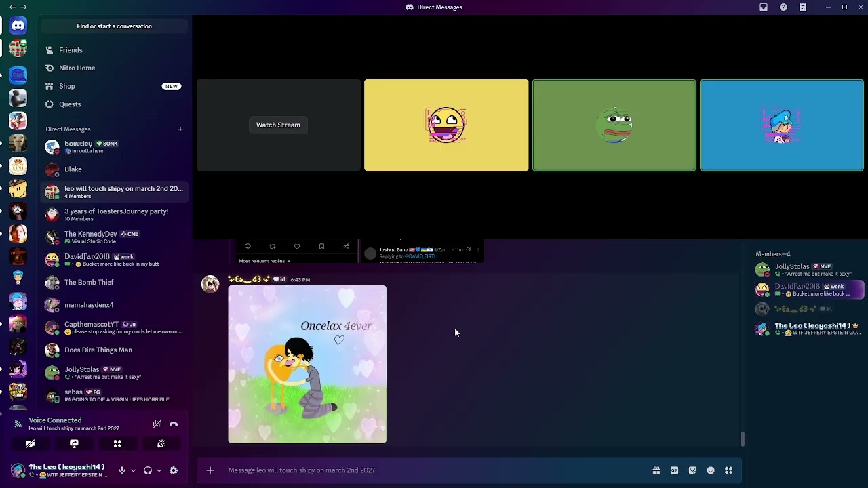The image size is (868, 488).
Task: Go forward using title bar arrow
Action: click(x=24, y=7)
